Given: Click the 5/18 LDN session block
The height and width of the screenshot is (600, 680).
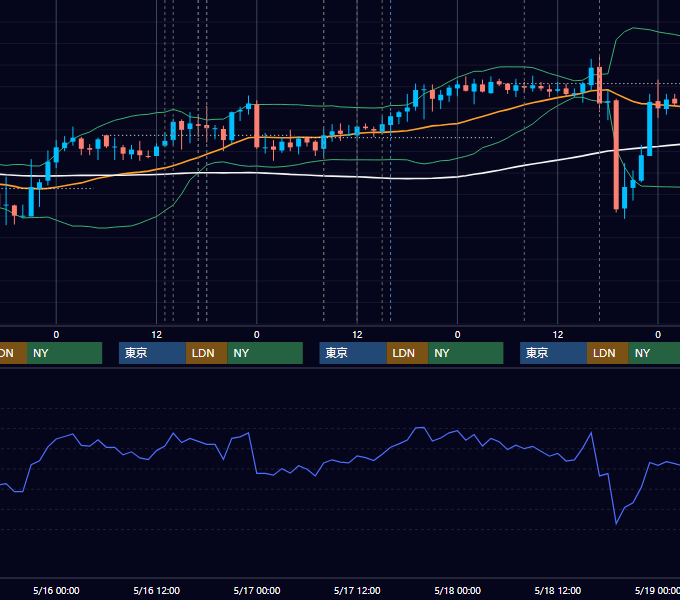Looking at the screenshot, I should tap(608, 353).
